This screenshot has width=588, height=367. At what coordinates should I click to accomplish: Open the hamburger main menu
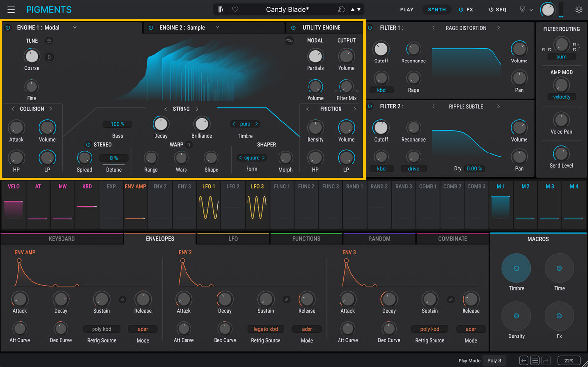click(x=11, y=10)
